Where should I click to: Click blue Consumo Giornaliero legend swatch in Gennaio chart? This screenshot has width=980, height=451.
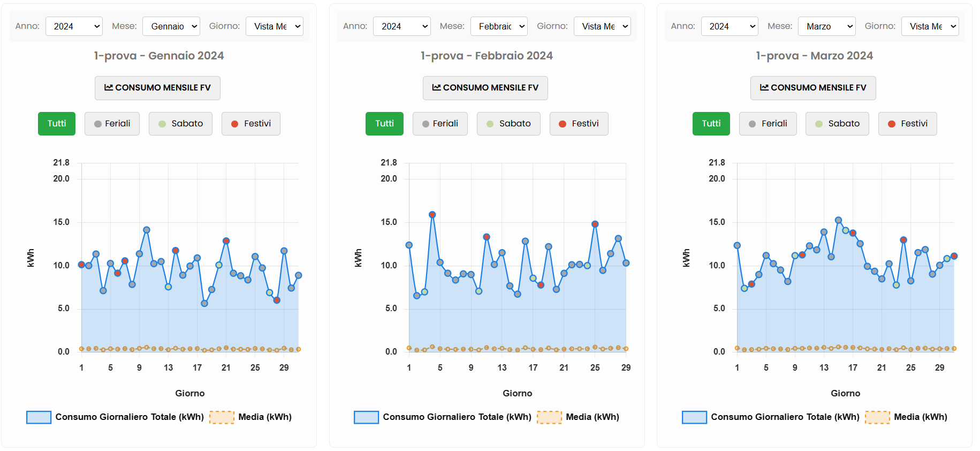[x=39, y=417]
